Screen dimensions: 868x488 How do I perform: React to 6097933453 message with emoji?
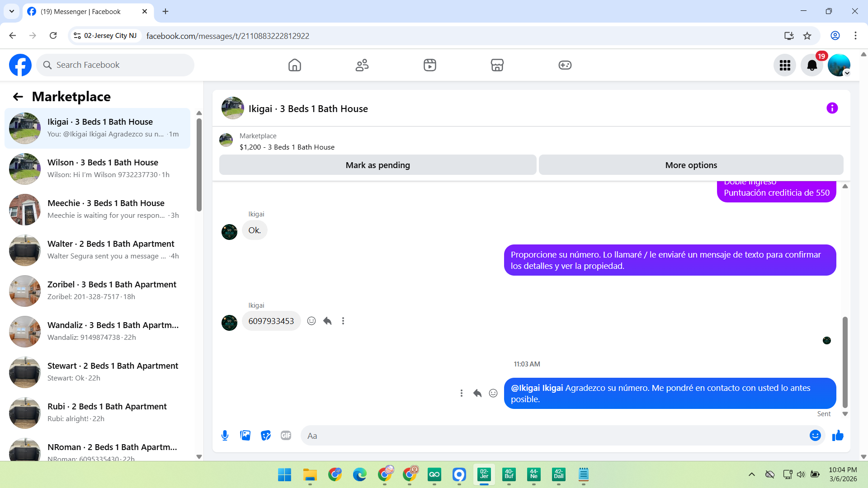point(311,321)
